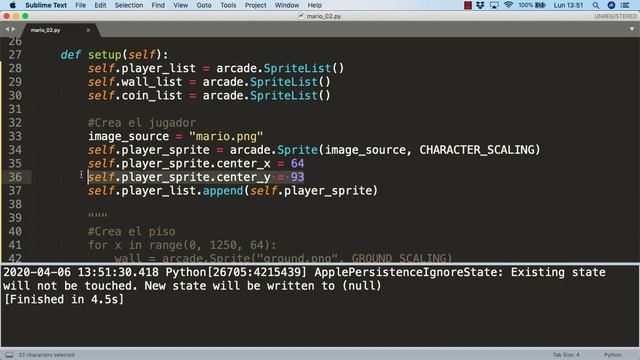This screenshot has height=360, width=640.
Task: Click wall_list on line 29
Action: [151, 82]
